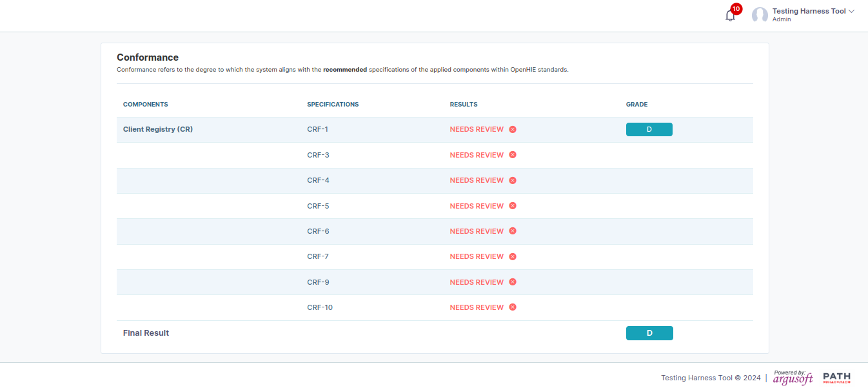Click the SPECIFICATIONS column header

click(333, 105)
